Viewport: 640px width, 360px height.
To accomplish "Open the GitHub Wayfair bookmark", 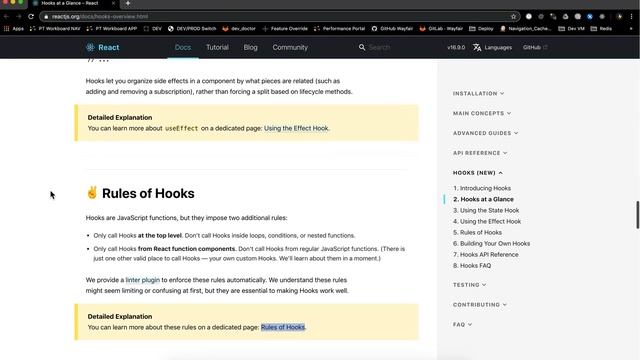I will (392, 29).
